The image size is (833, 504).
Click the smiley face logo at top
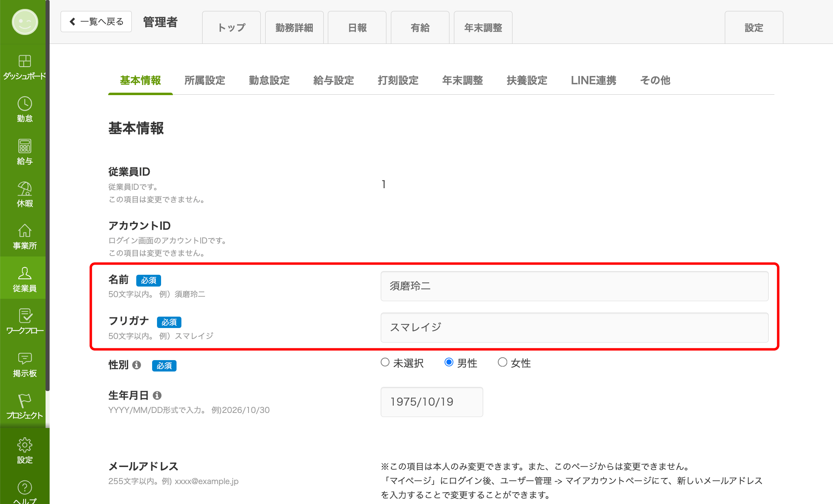pos(25,22)
